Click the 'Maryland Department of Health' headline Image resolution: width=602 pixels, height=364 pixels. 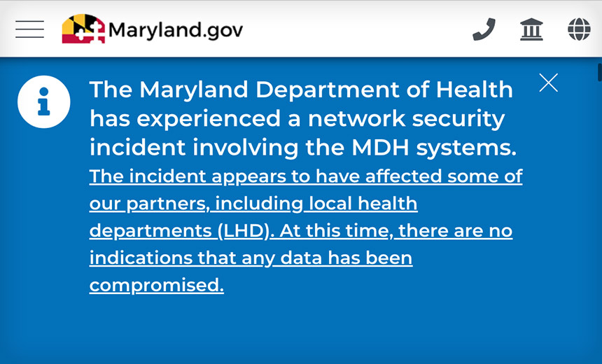pyautogui.click(x=326, y=90)
